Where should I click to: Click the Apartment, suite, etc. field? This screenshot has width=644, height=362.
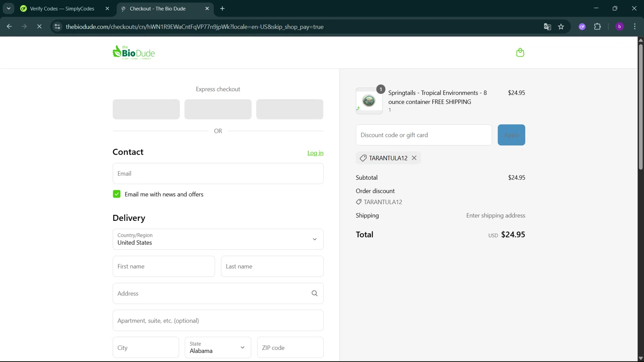point(218,320)
